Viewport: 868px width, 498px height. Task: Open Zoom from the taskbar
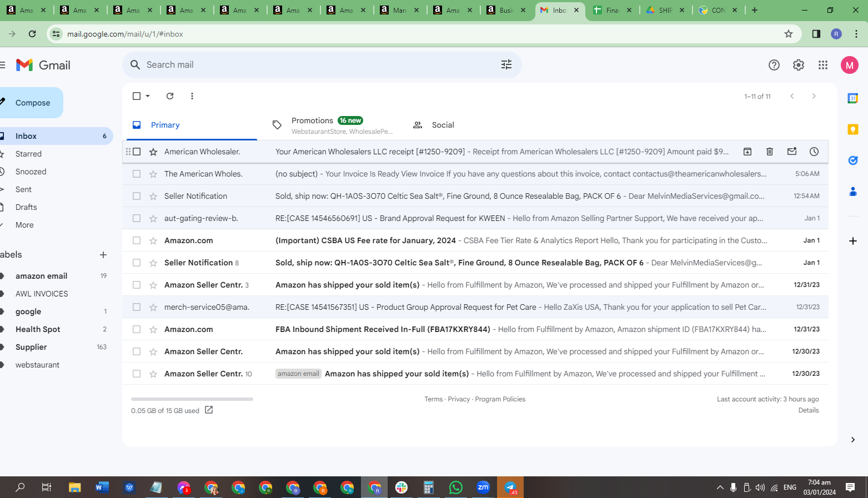(x=483, y=487)
